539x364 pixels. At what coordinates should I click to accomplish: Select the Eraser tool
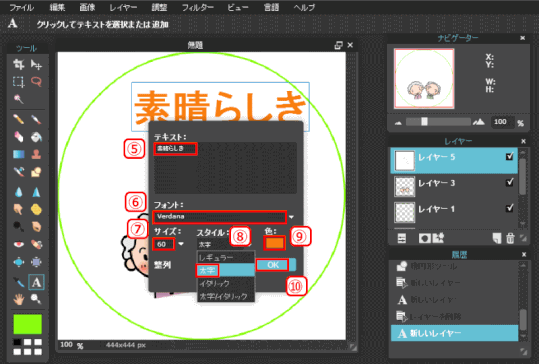pyautogui.click(x=19, y=137)
